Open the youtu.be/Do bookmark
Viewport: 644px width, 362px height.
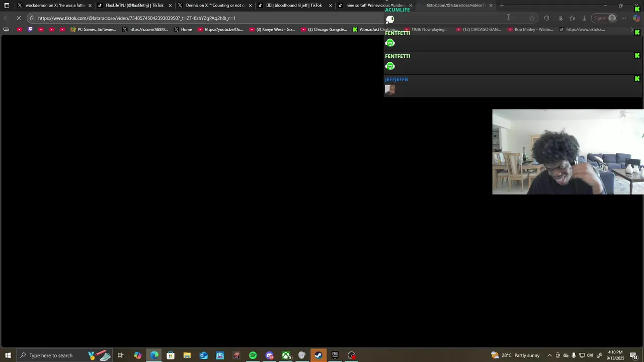(x=220, y=29)
